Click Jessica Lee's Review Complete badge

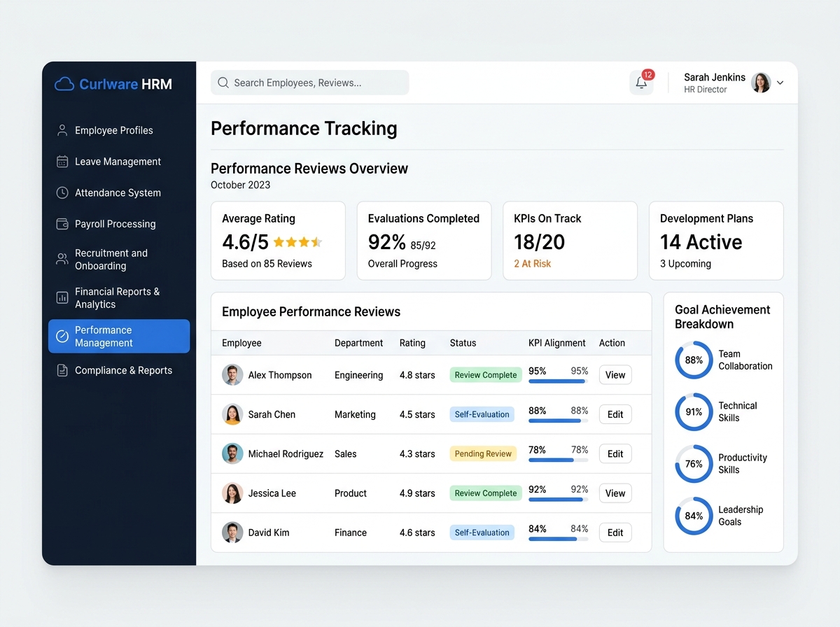tap(486, 493)
